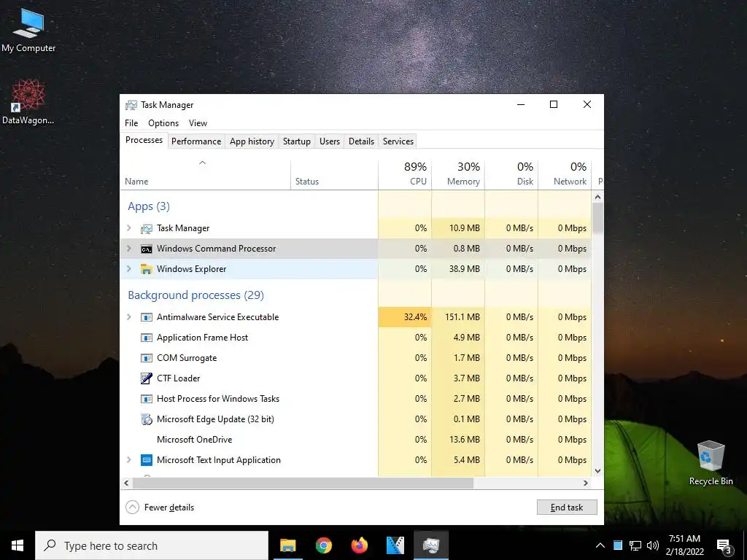This screenshot has width=747, height=560.
Task: Click the horizontal scrollbar right arrow
Action: (586, 483)
